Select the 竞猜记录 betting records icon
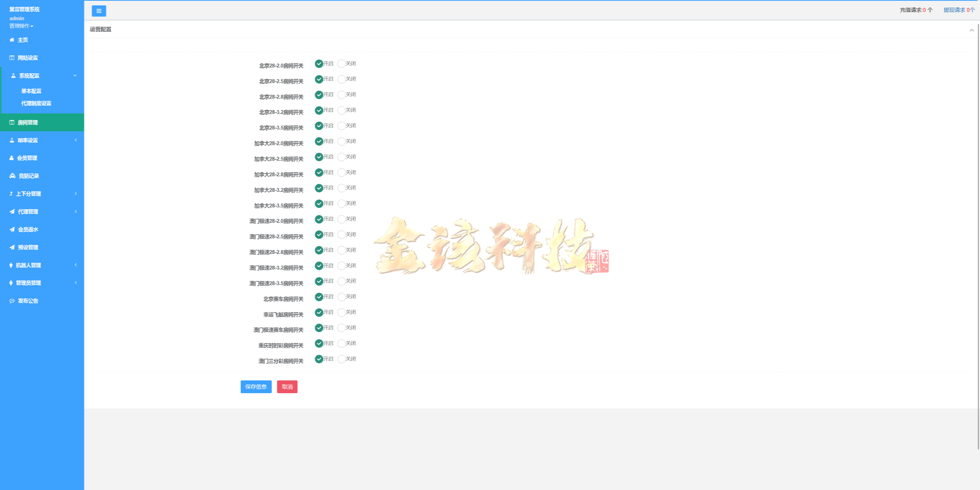This screenshot has height=490, width=980. click(11, 176)
